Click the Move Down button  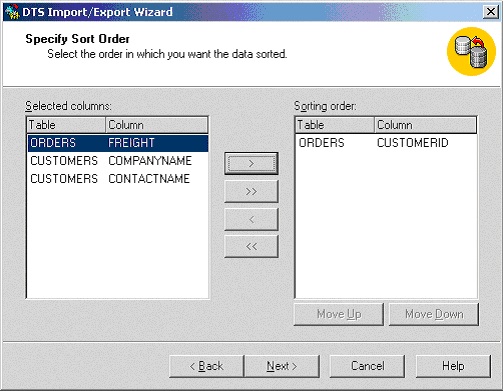(434, 314)
